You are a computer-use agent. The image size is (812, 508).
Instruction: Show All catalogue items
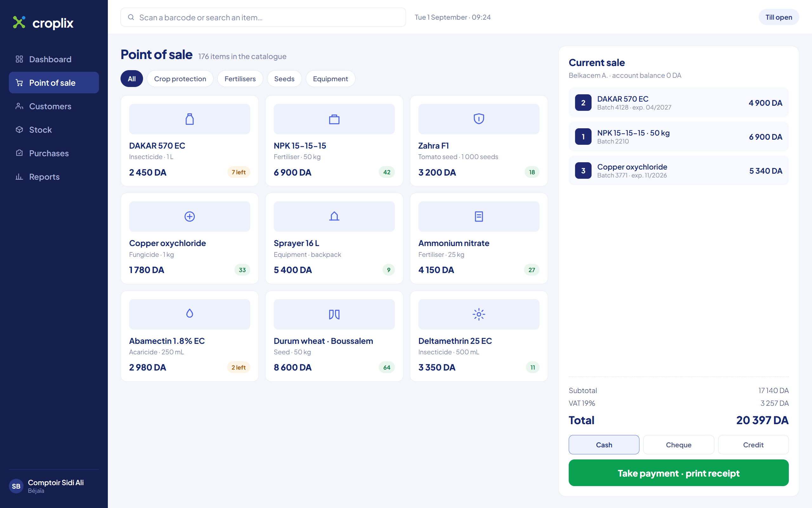click(x=132, y=79)
